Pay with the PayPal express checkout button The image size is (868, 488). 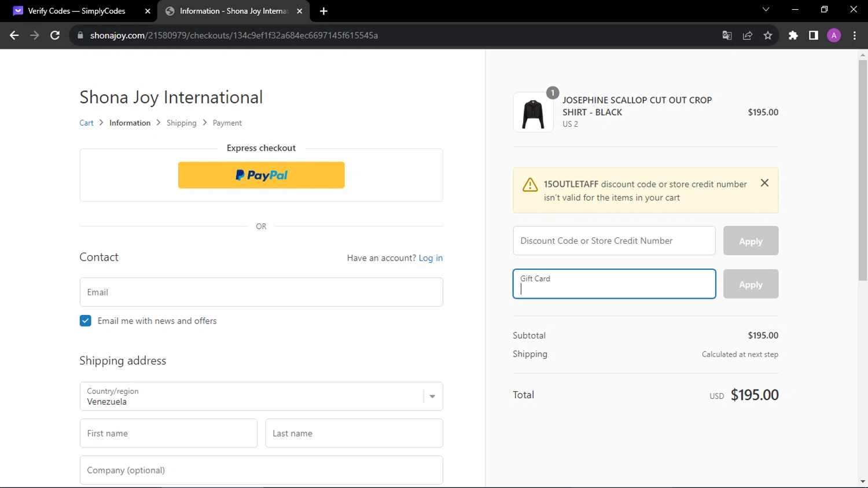click(x=261, y=175)
